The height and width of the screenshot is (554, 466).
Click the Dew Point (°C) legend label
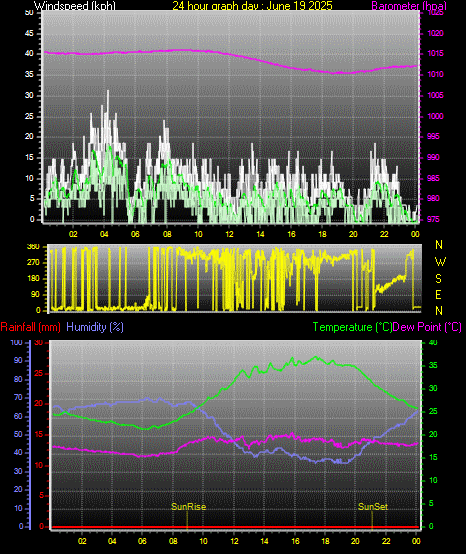(x=427, y=327)
